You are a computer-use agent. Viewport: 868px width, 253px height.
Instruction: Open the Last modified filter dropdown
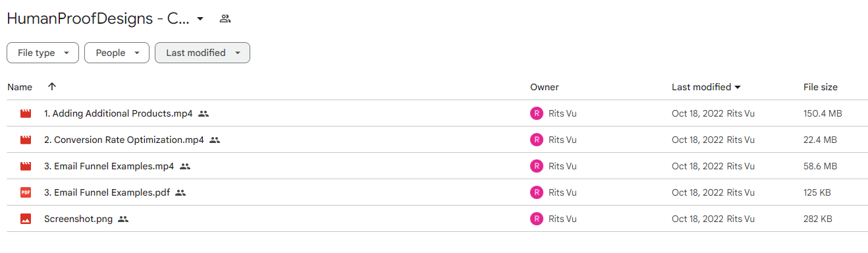pos(202,53)
